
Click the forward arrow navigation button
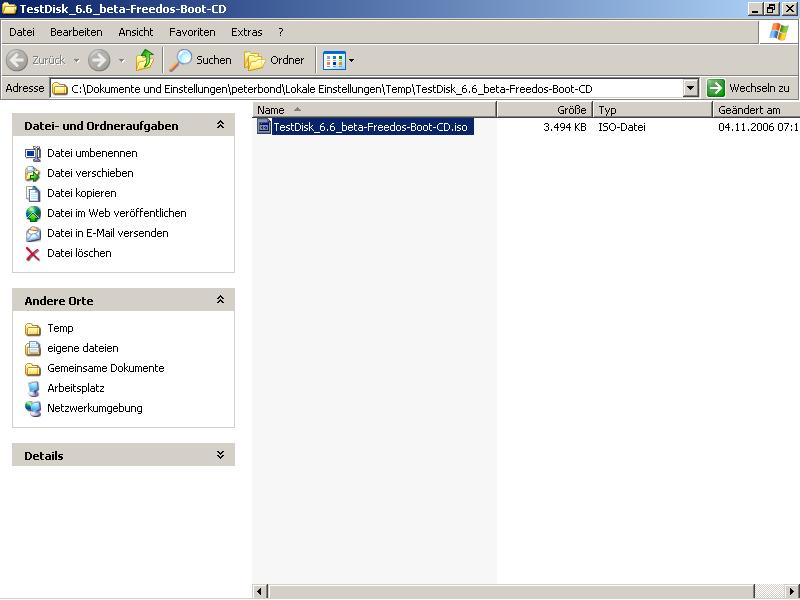tap(98, 60)
